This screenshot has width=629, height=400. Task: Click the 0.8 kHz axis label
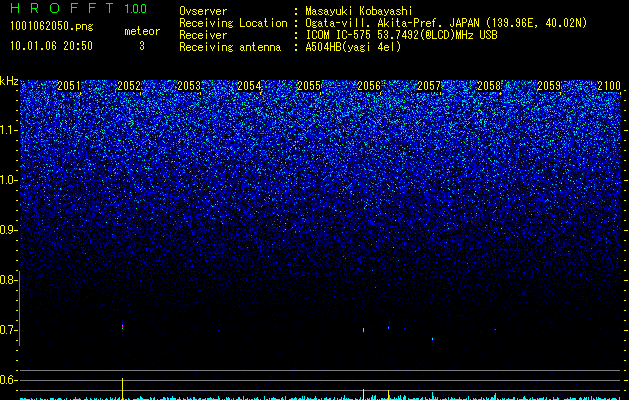pyautogui.click(x=7, y=280)
